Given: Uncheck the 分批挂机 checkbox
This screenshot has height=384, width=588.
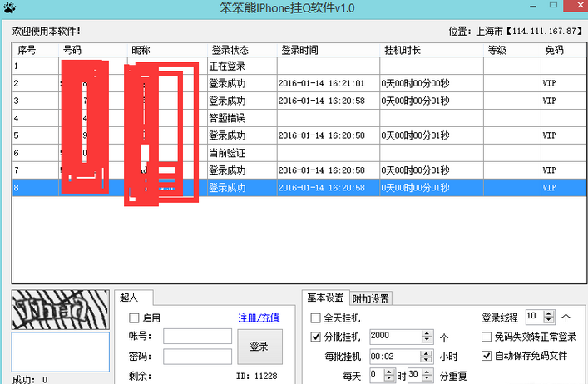Looking at the screenshot, I should (316, 337).
